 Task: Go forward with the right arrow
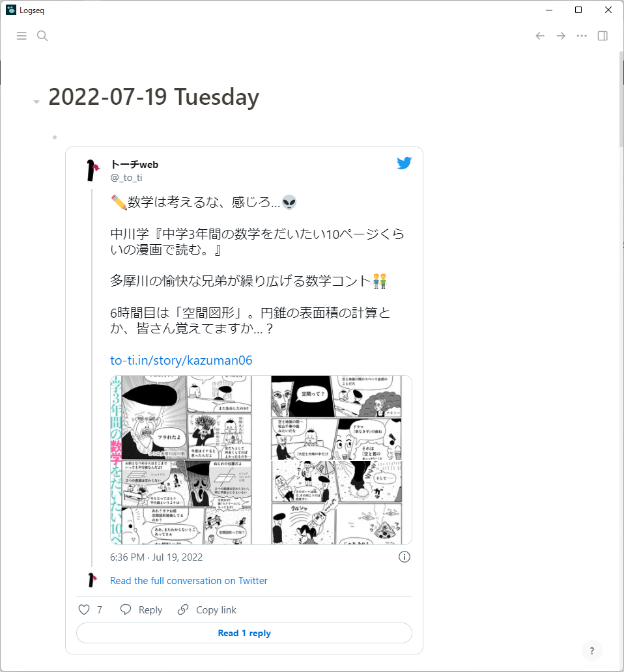click(x=561, y=36)
